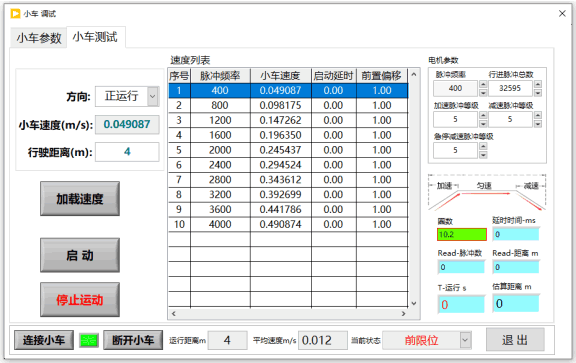Screen dimensions: 576x363
Task: Switch to the 小车参数 tab
Action: (39, 38)
